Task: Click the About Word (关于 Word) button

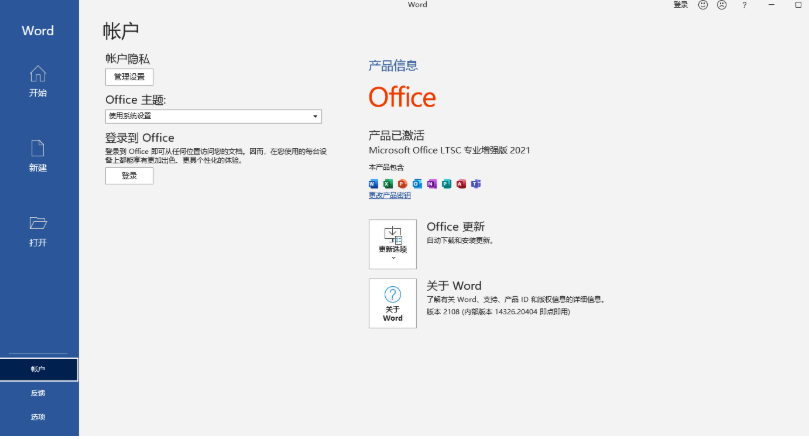Action: pos(393,303)
